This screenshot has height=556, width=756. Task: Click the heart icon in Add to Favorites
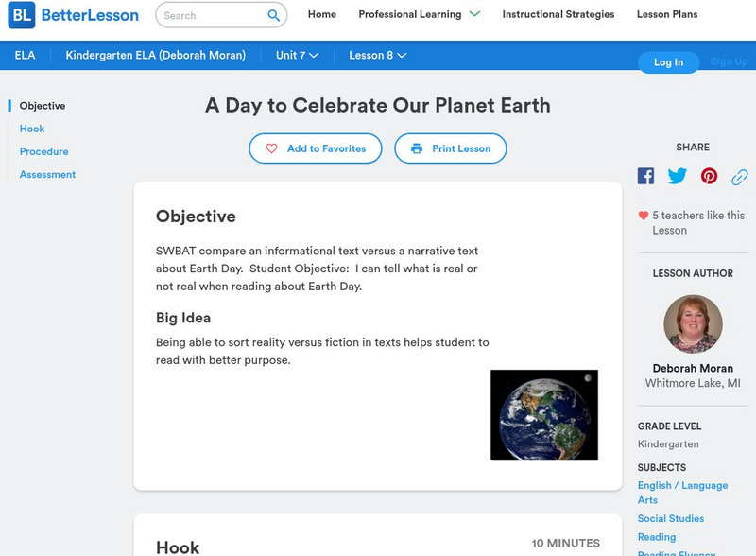click(271, 148)
